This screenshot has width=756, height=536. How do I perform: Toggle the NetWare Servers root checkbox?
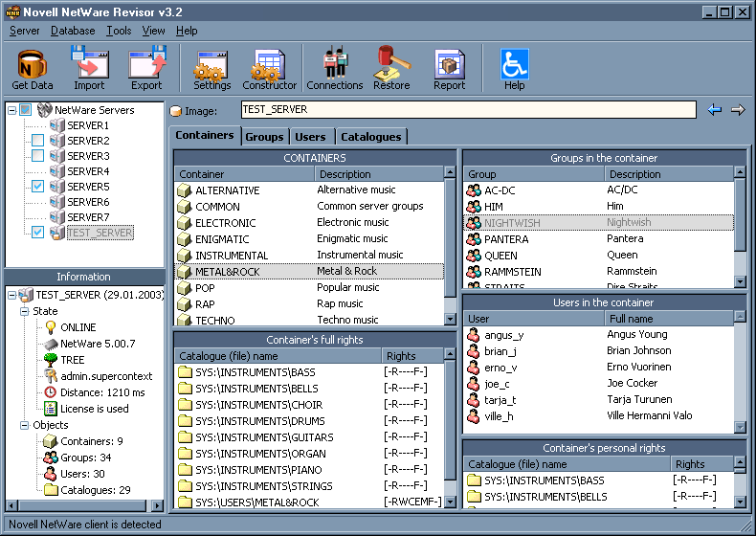(x=26, y=110)
